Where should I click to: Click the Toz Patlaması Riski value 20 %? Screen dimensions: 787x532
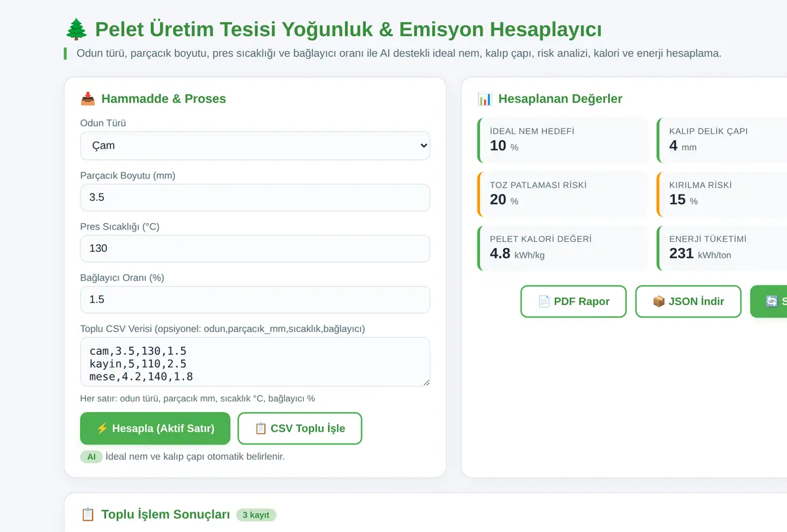tap(504, 199)
